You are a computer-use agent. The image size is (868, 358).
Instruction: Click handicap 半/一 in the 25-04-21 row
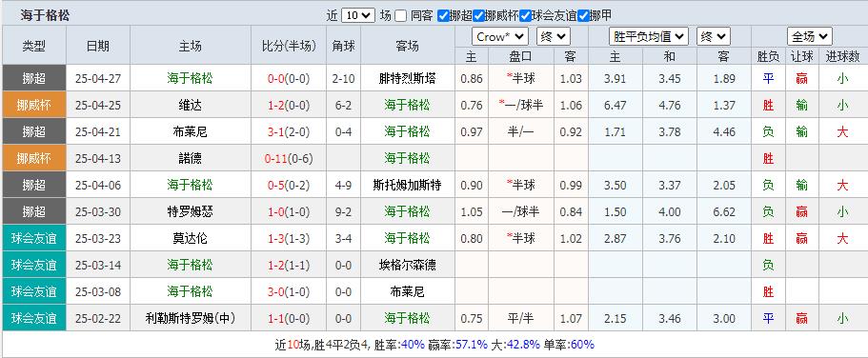[x=521, y=131]
